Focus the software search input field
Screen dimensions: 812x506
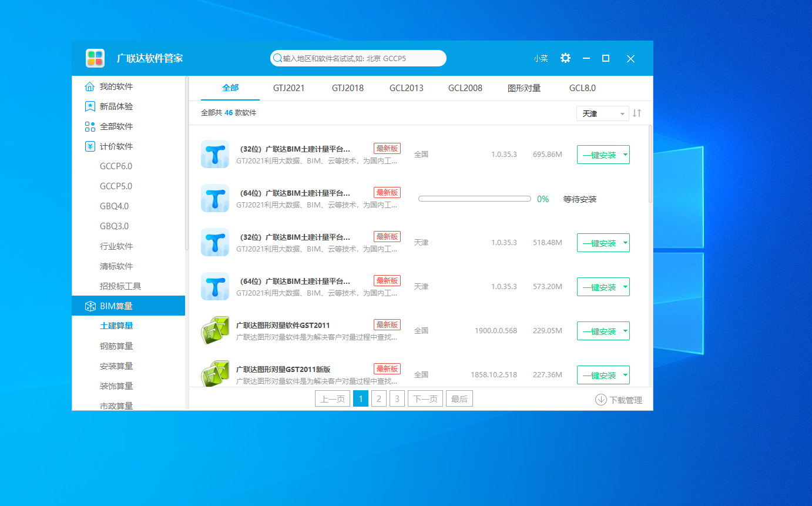click(358, 58)
